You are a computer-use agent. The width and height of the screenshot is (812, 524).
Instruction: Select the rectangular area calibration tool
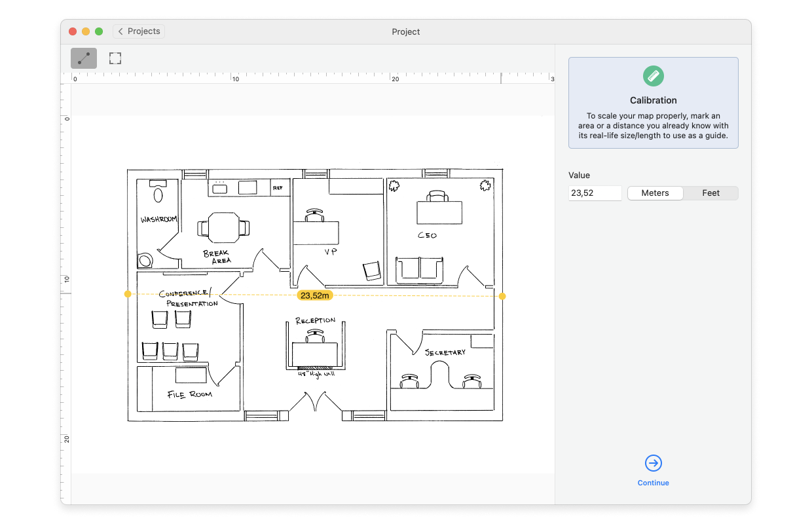coord(115,58)
